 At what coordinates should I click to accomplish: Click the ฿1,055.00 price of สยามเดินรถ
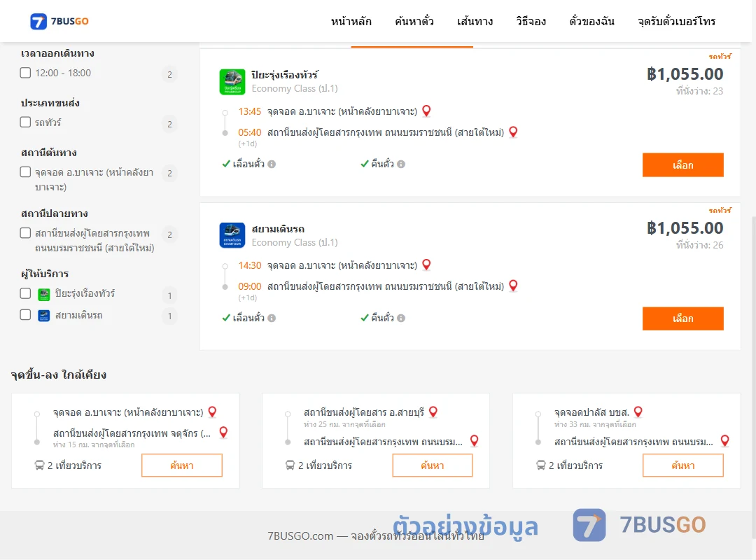pyautogui.click(x=685, y=227)
